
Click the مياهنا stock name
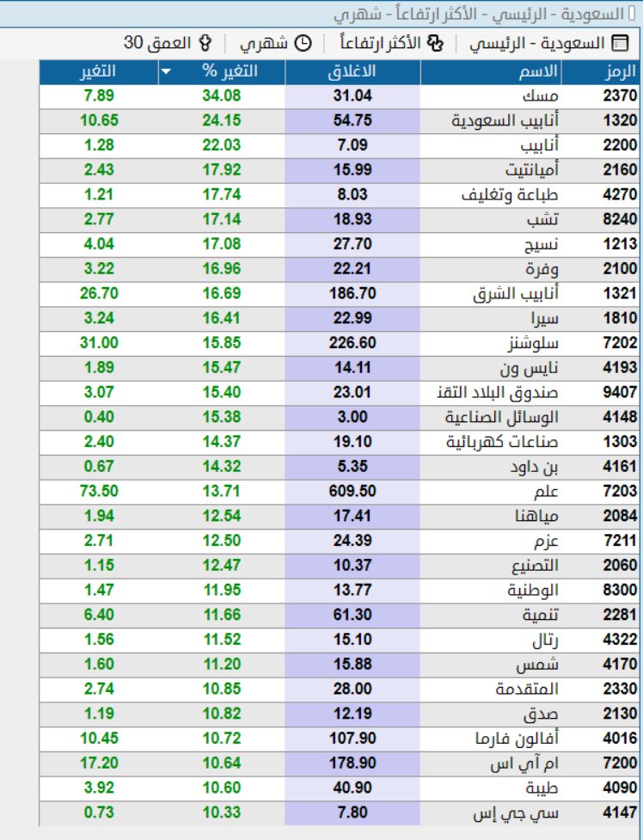[x=537, y=516]
